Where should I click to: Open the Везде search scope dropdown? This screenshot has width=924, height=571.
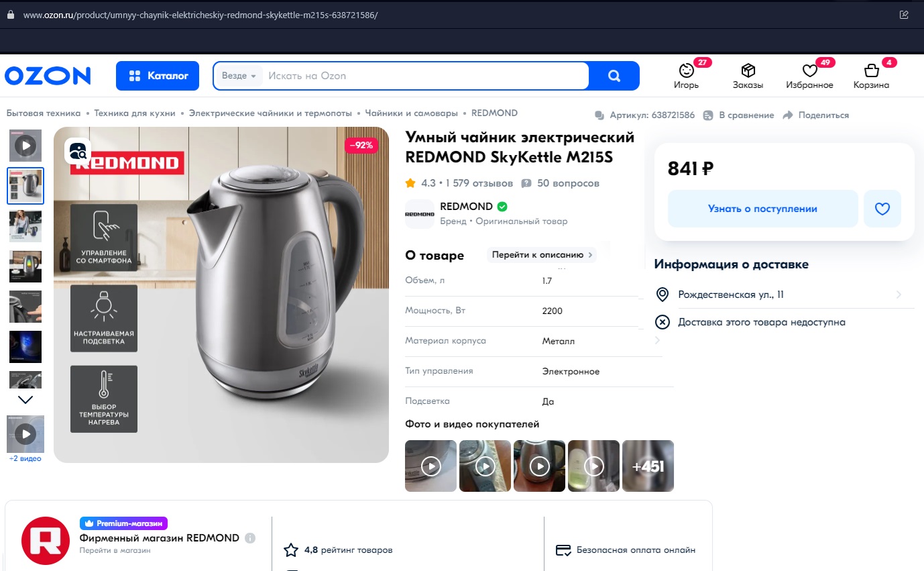pyautogui.click(x=239, y=76)
